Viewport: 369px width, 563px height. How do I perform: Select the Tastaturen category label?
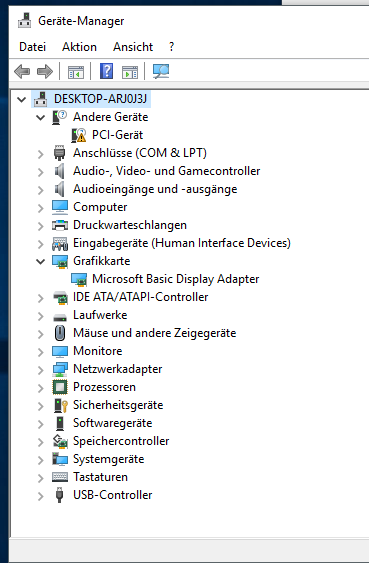(101, 477)
